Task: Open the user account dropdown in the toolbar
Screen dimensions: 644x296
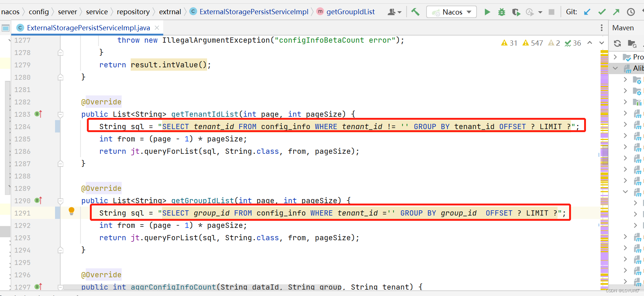Action: click(x=394, y=12)
